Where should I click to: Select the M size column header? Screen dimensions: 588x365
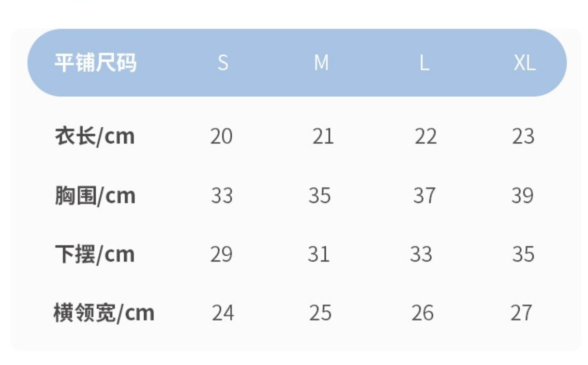click(321, 63)
